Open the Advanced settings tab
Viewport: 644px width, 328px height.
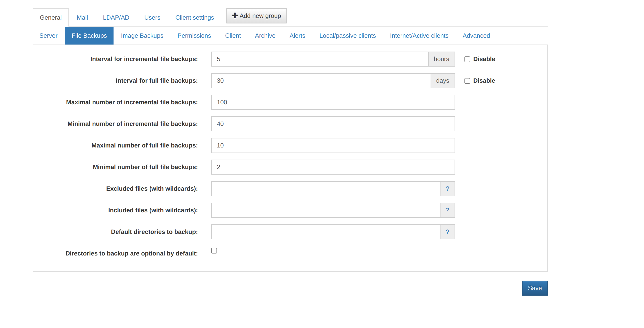click(x=476, y=35)
